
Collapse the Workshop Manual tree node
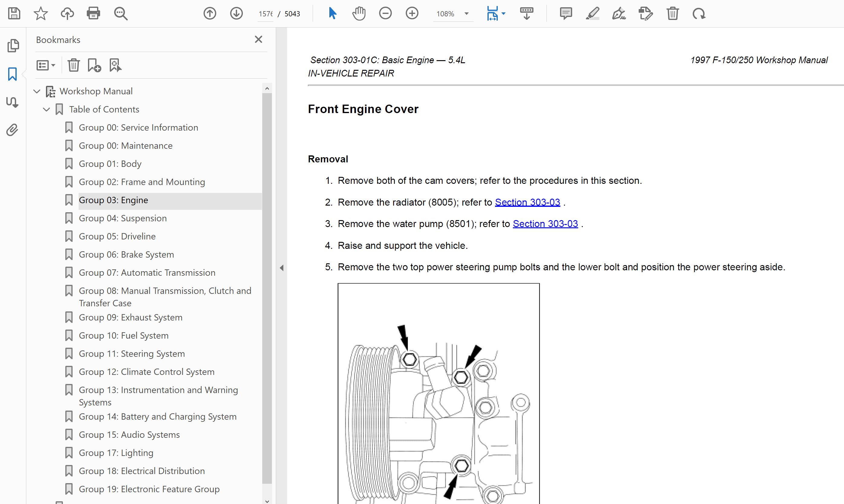[x=37, y=91]
